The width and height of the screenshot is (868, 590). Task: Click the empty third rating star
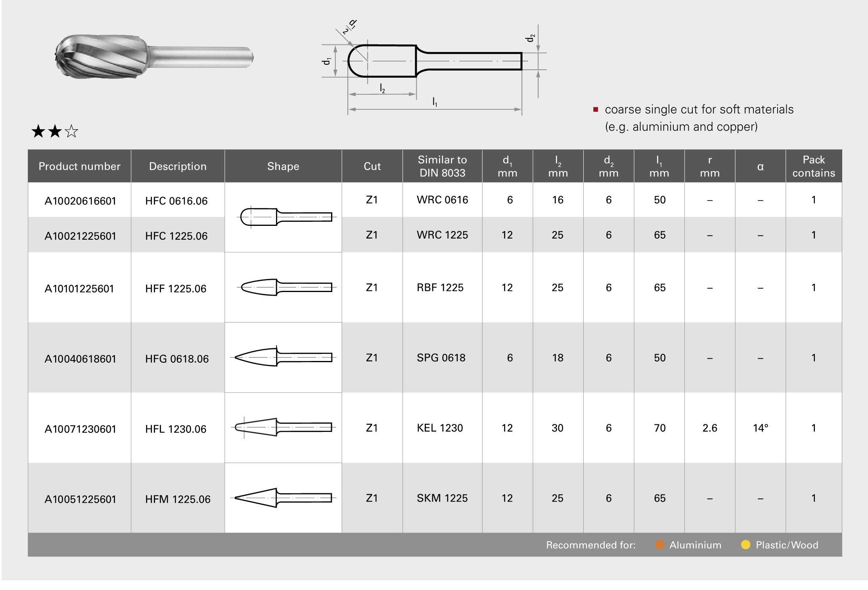click(71, 131)
